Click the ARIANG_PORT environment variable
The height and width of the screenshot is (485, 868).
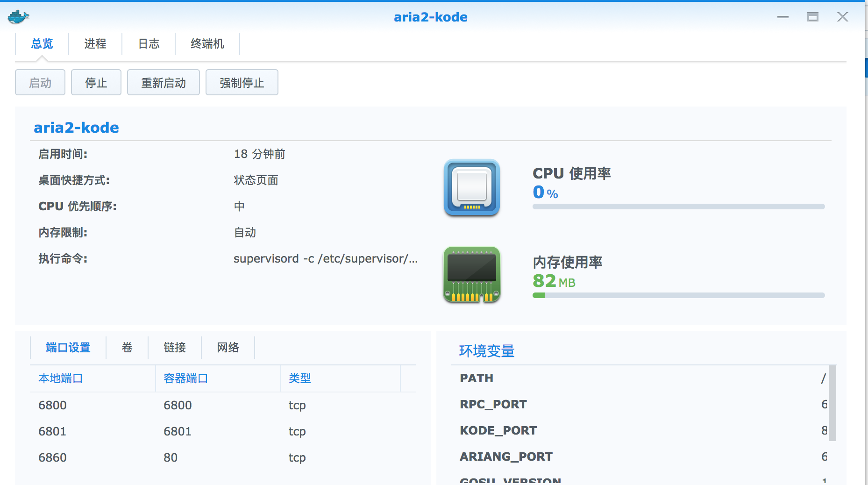pos(506,457)
